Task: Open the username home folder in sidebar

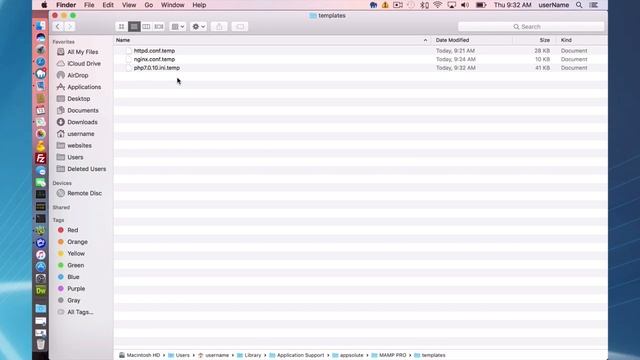Action: pos(80,134)
